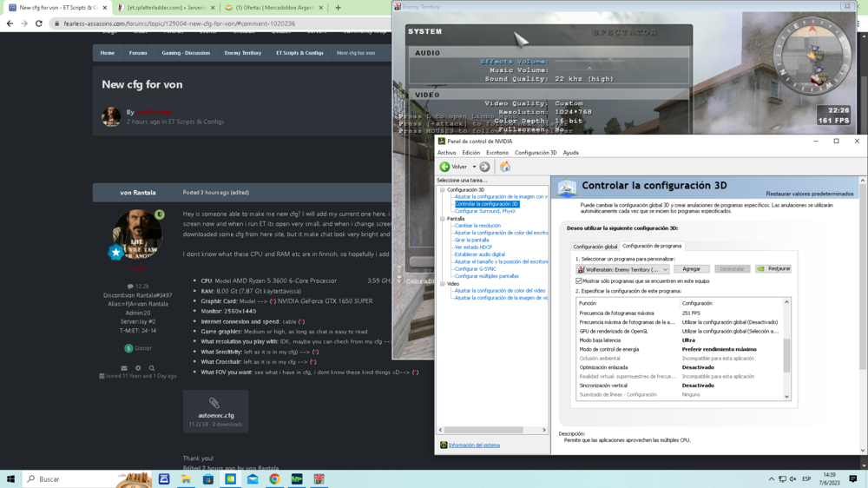Collapse the Configuración 3D tree node
This screenshot has height=488, width=868.
click(443, 190)
